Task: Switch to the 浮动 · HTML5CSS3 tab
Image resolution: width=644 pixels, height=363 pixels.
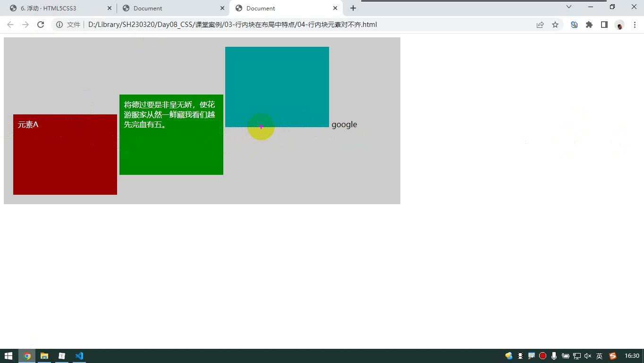Action: pyautogui.click(x=60, y=8)
